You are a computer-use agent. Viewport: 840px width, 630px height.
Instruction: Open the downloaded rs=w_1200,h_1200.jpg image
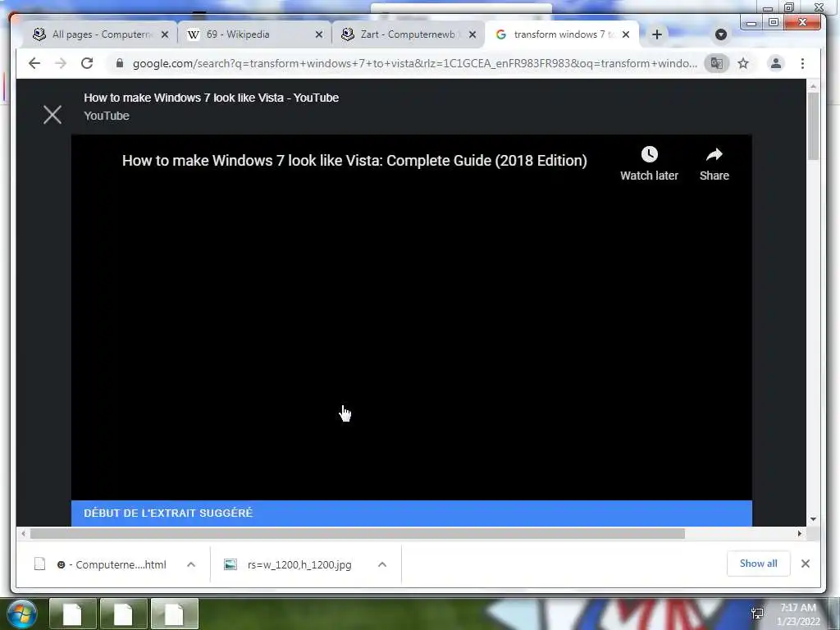click(288, 564)
